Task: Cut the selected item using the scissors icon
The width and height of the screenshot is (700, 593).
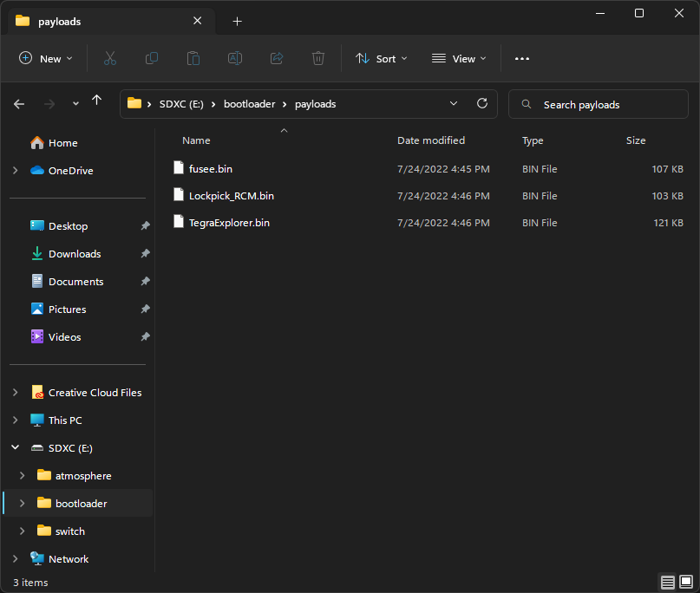Action: pos(109,58)
